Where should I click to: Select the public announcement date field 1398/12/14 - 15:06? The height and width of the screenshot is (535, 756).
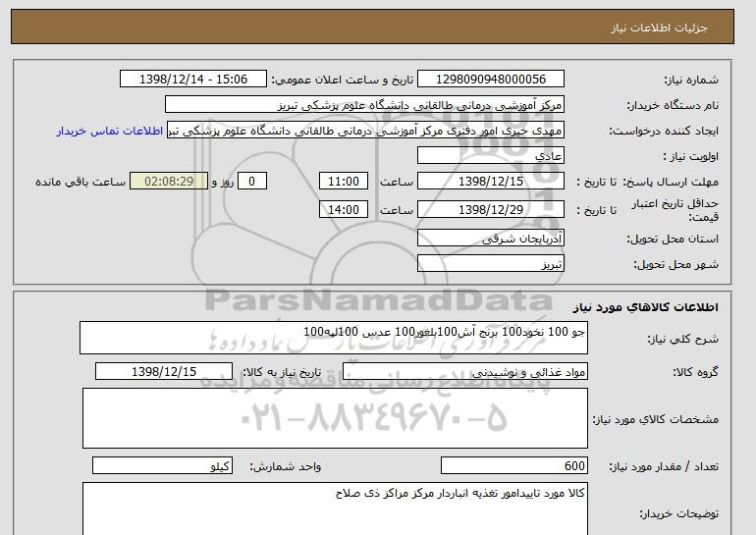click(192, 80)
